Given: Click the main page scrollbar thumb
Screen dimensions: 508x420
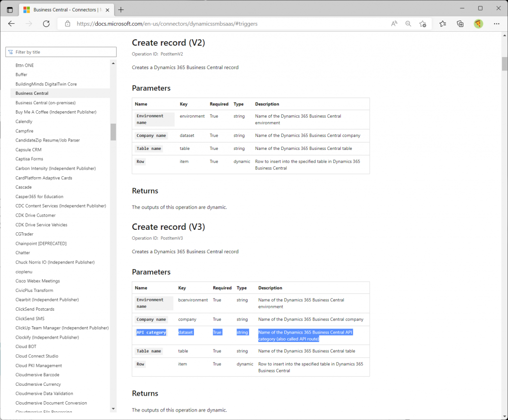Looking at the screenshot, I should click(x=505, y=64).
